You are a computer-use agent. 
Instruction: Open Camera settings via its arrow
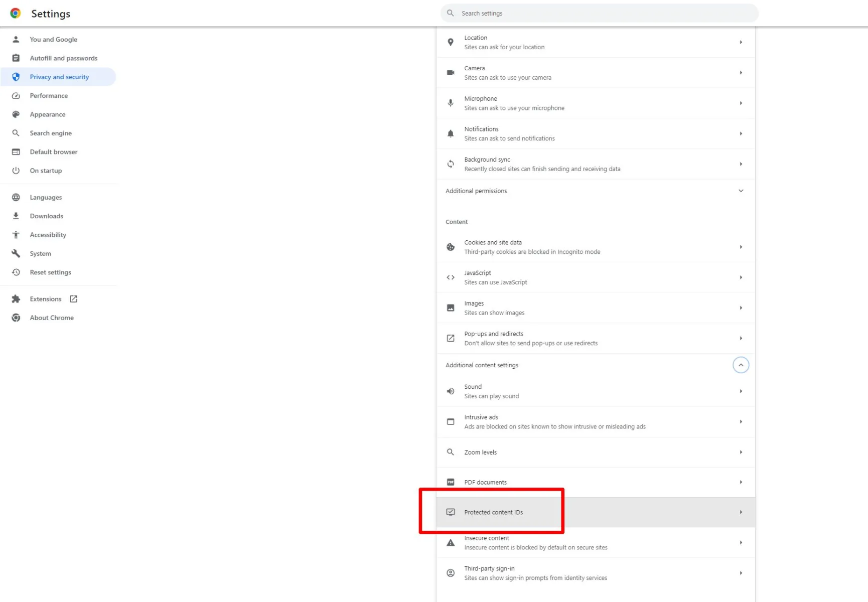click(x=741, y=73)
